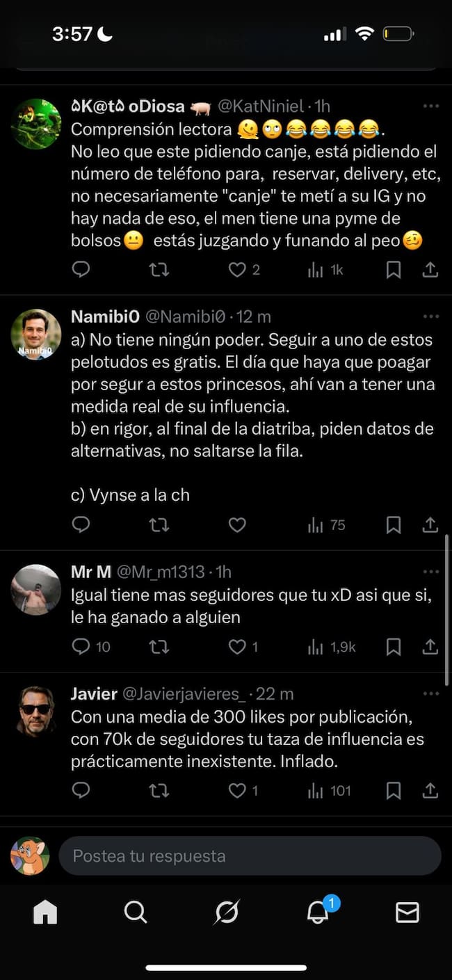Screen dimensions: 452x980
Task: Go to Home via the house icon
Action: click(45, 911)
